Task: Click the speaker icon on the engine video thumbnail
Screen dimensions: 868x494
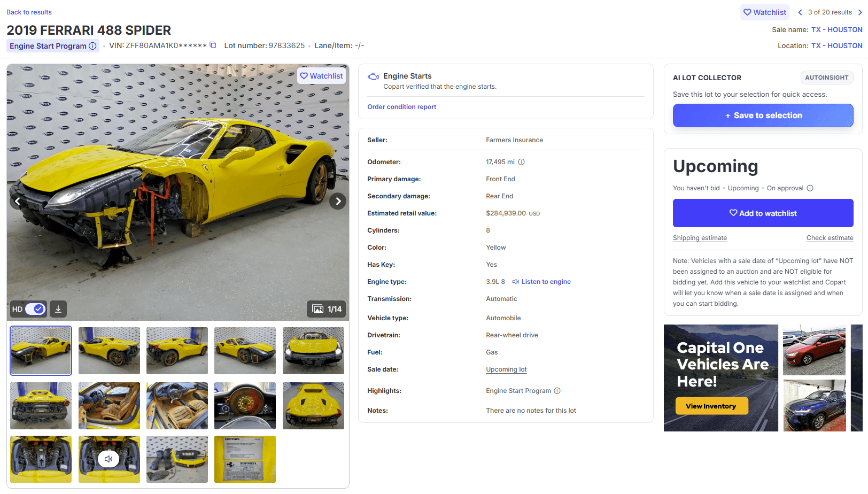Action: [x=109, y=459]
